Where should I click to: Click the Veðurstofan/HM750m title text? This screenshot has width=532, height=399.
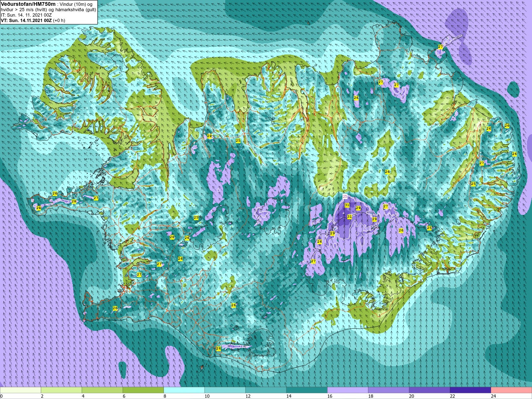[28, 3]
